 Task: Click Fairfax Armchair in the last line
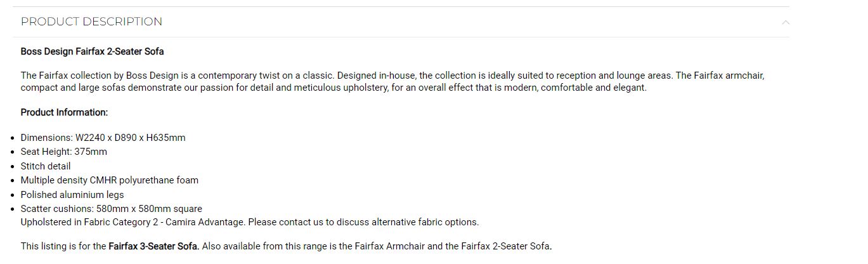(389, 246)
